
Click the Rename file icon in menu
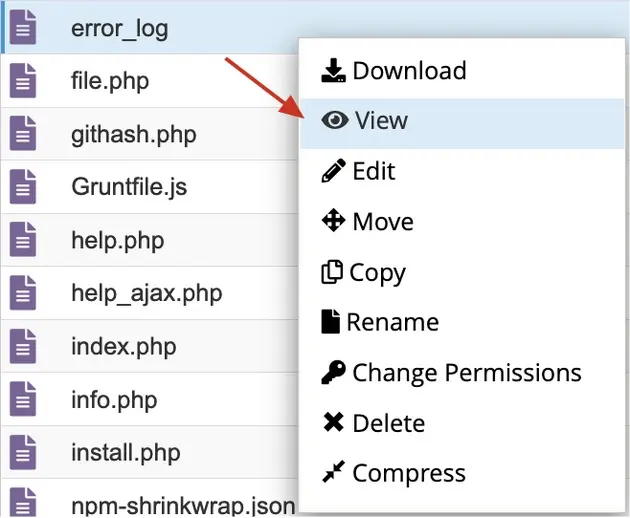point(330,322)
